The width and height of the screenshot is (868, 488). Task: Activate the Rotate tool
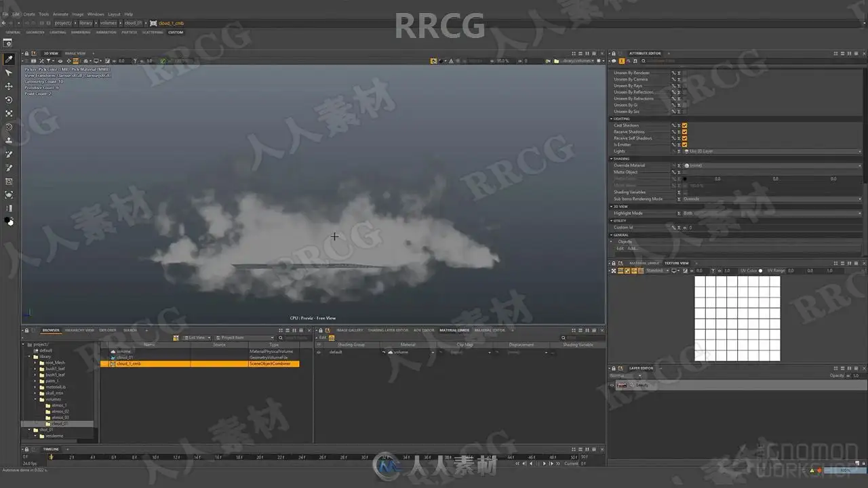[9, 100]
